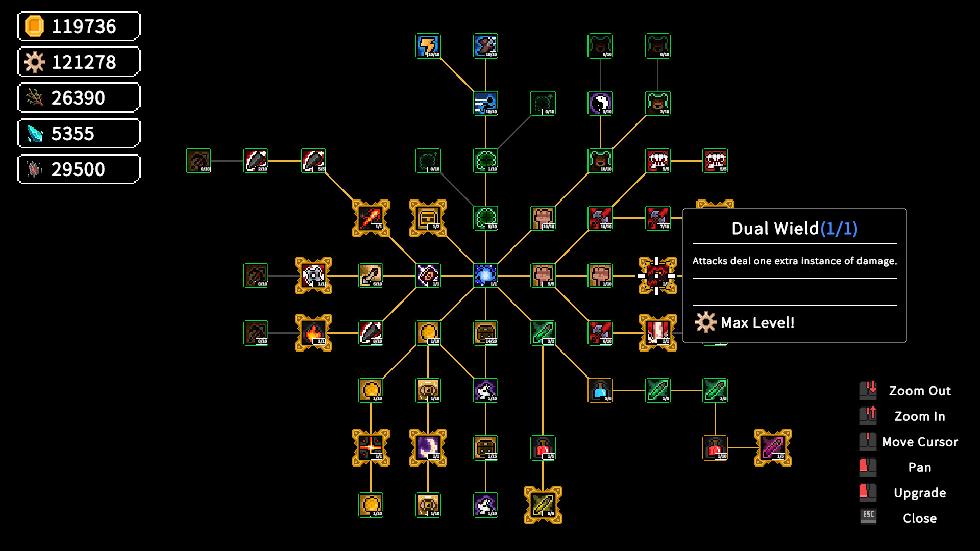Image resolution: width=980 pixels, height=551 pixels.
Task: Click the pink sword gold-framed node
Action: [773, 448]
